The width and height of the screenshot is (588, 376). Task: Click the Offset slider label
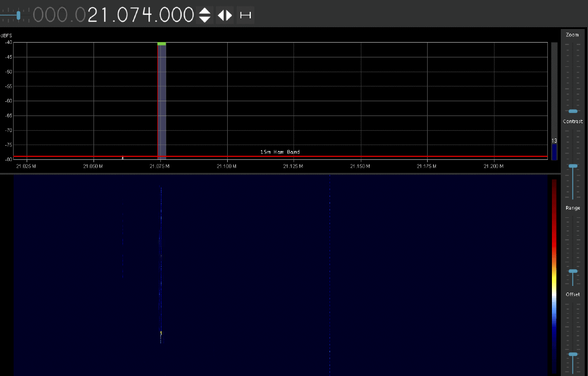click(573, 294)
